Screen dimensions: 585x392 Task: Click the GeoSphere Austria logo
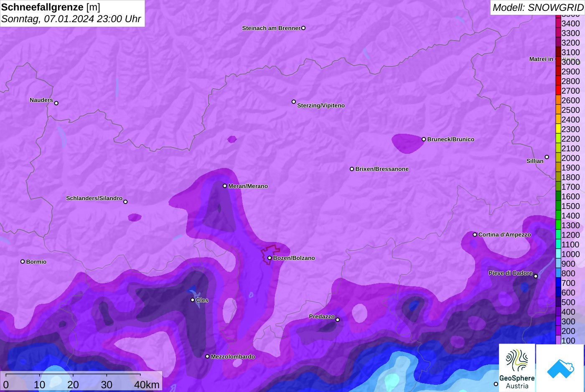coord(517,368)
